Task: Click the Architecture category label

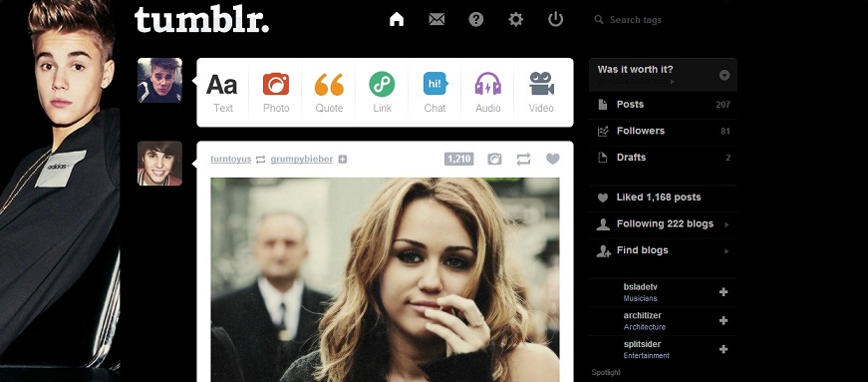Action: (x=645, y=327)
